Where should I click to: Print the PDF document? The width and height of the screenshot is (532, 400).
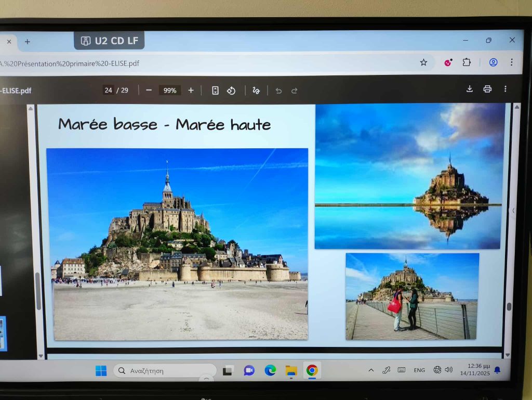click(487, 89)
